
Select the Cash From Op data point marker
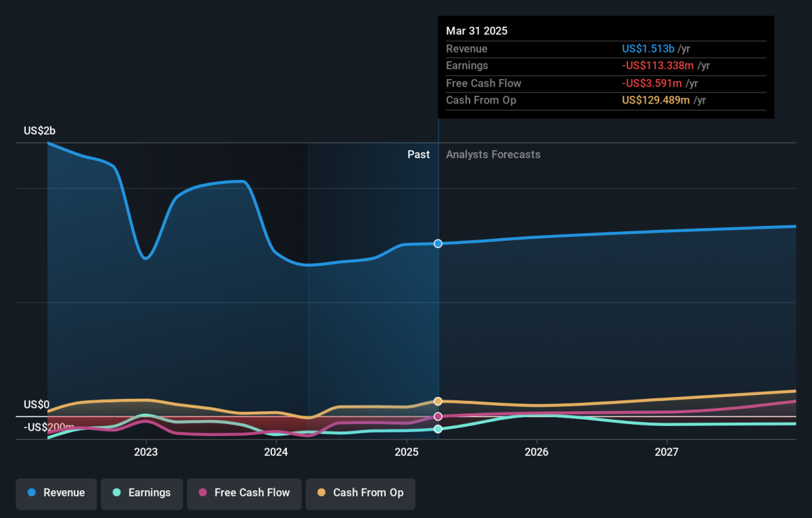pos(438,401)
